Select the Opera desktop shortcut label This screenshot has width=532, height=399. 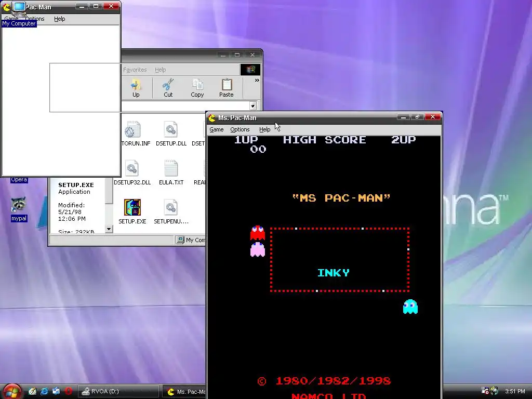[19, 179]
